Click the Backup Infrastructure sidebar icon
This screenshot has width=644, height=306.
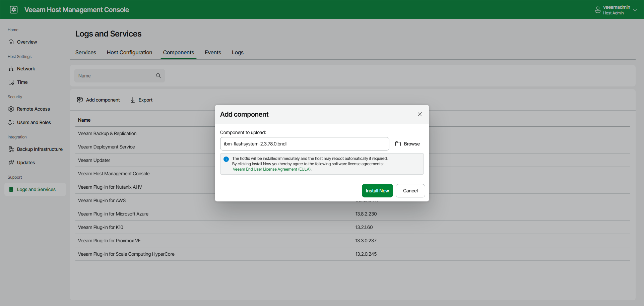point(11,149)
